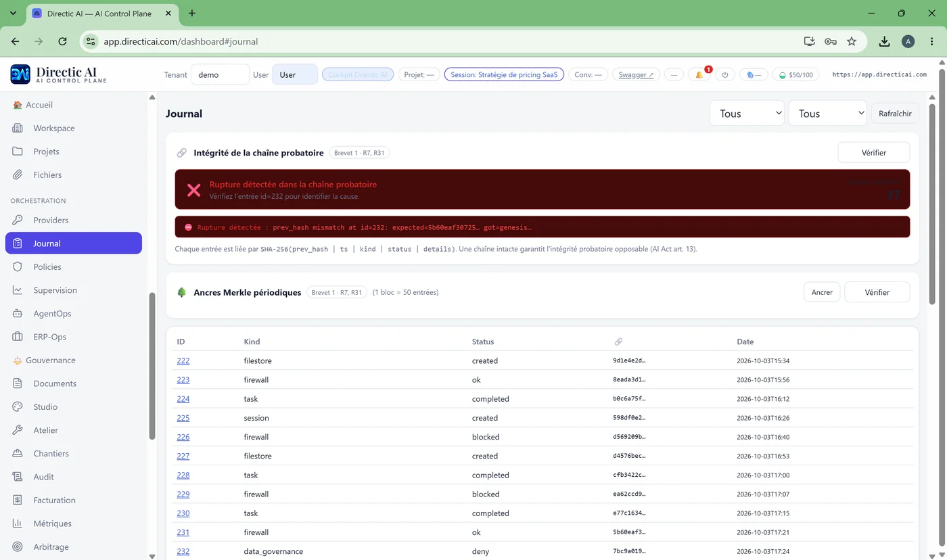Viewport: 947px width, 560px height.
Task: Click the Audit icon in the sidebar
Action: coord(18,477)
